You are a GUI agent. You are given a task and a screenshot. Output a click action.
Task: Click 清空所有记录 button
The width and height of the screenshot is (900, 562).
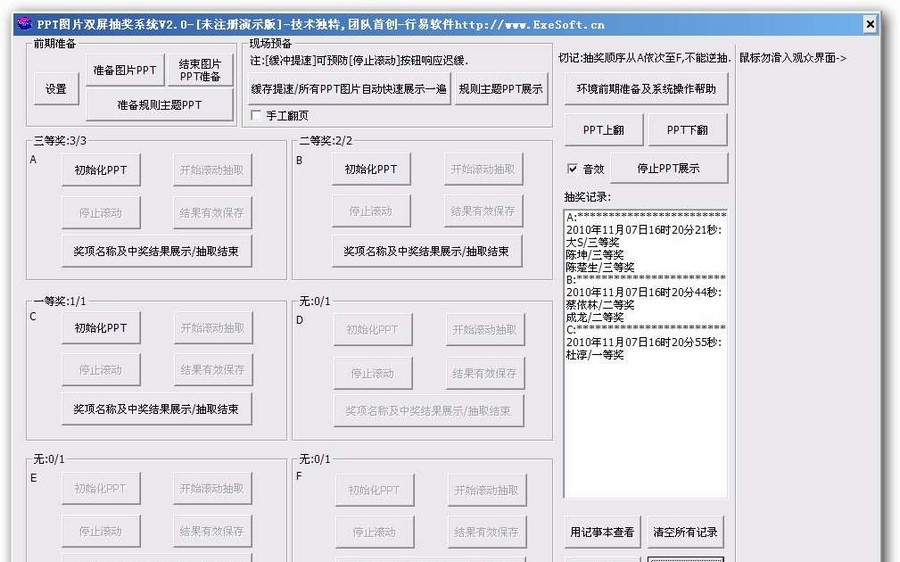tap(685, 532)
